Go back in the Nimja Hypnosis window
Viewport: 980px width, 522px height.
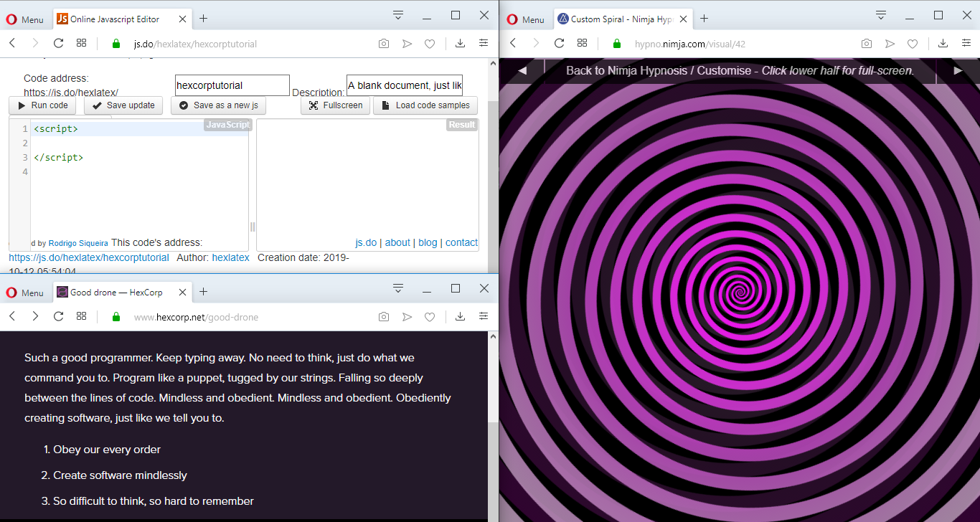[513, 44]
